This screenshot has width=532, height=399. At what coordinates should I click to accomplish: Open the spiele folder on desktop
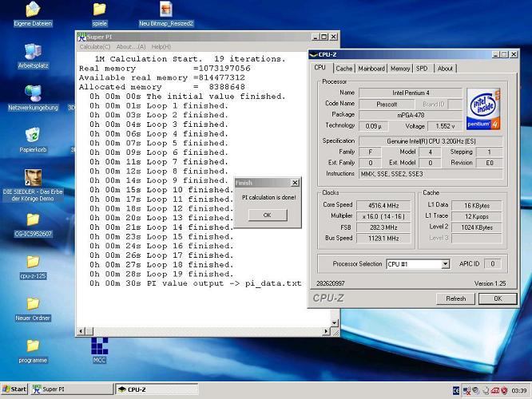tap(99, 14)
